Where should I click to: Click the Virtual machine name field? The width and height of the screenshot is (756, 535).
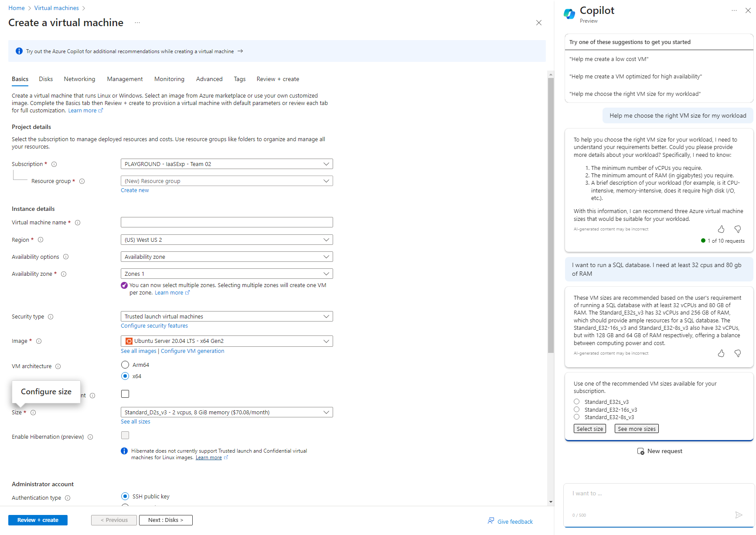coord(227,222)
